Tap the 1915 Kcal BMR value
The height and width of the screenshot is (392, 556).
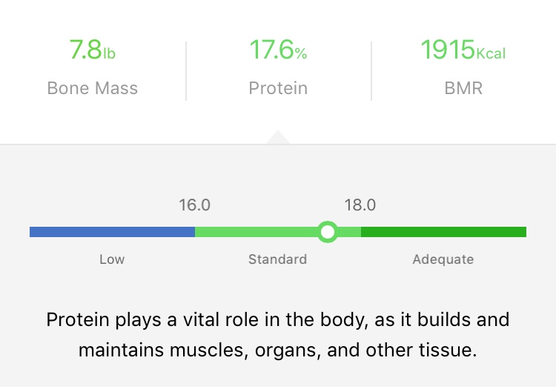click(x=448, y=50)
